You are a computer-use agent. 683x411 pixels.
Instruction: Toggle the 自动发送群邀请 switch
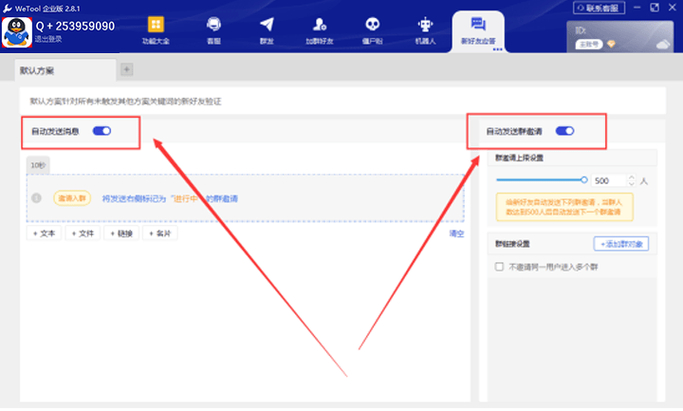tap(565, 131)
